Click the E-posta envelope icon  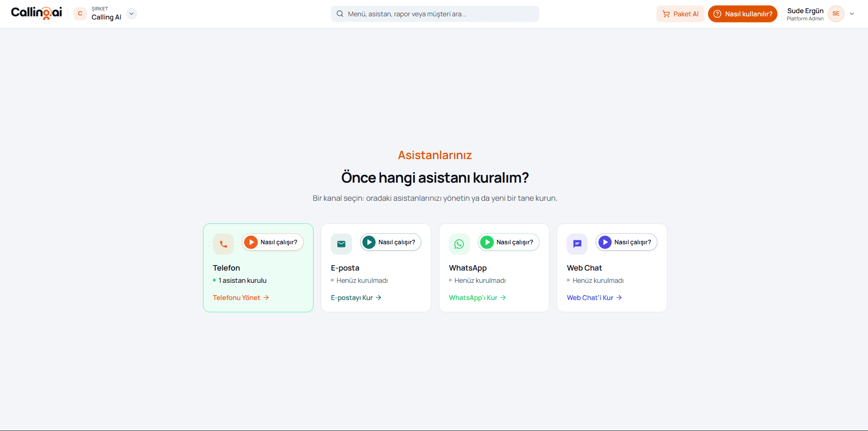341,244
